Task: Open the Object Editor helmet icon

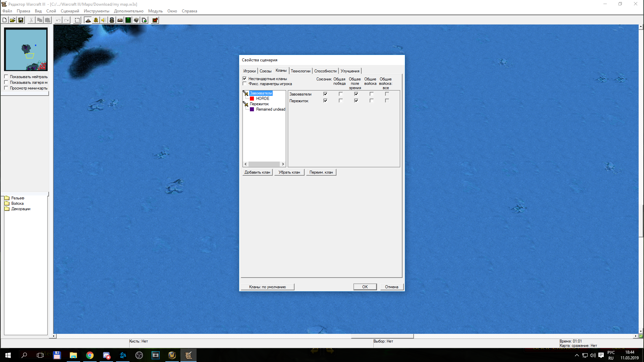Action: click(112, 20)
